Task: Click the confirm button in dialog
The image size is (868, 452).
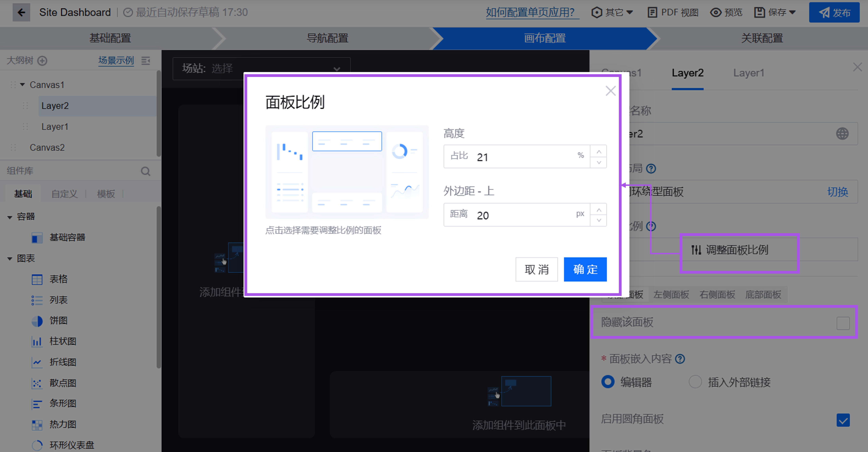Action: click(585, 269)
